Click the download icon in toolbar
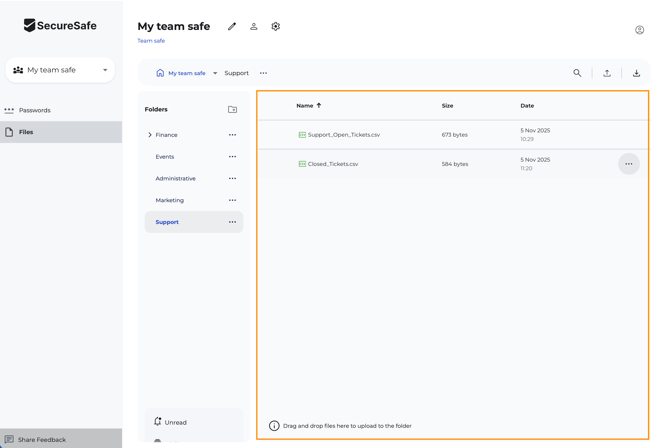This screenshot has width=670, height=448. point(636,73)
